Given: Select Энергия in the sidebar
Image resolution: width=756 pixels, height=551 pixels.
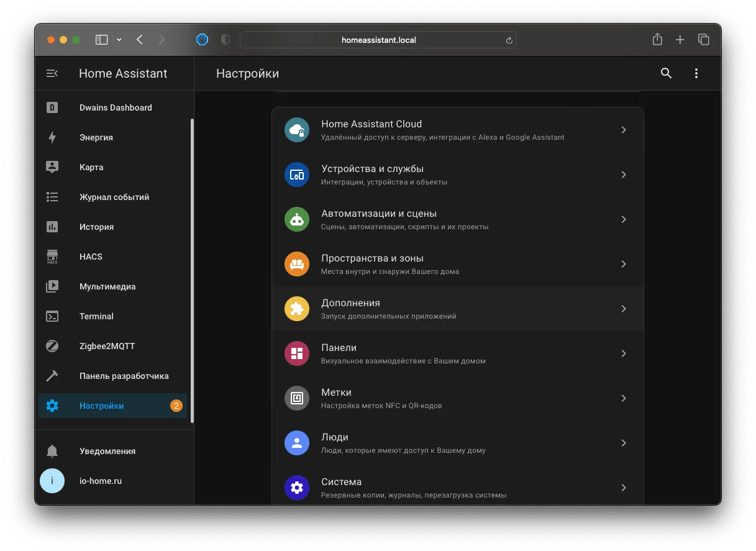Looking at the screenshot, I should [112, 137].
